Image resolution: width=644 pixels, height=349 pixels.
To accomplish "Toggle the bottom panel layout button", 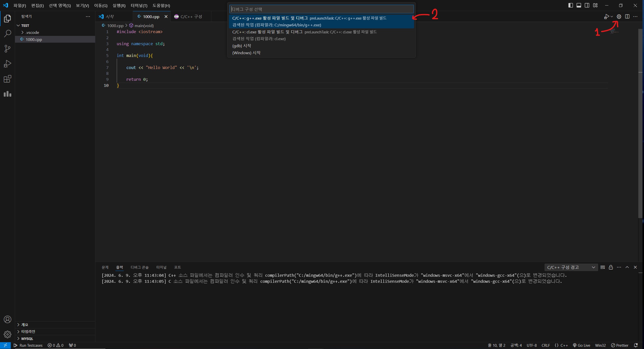I will click(579, 5).
